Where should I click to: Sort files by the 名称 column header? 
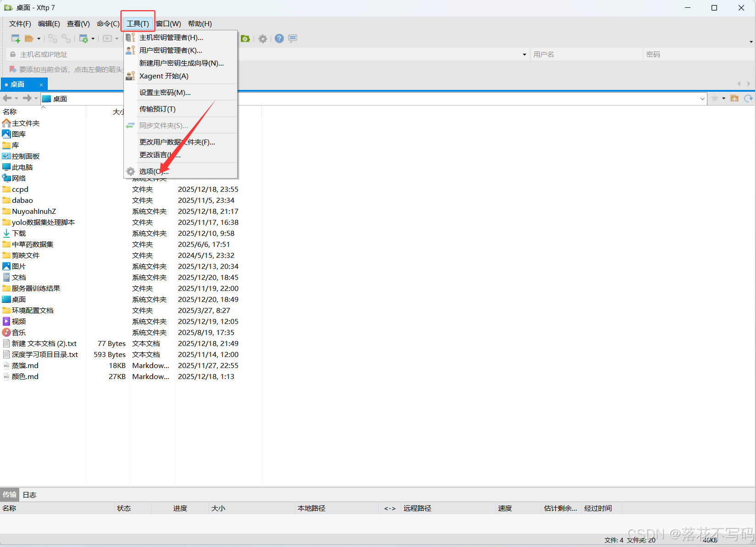point(43,112)
